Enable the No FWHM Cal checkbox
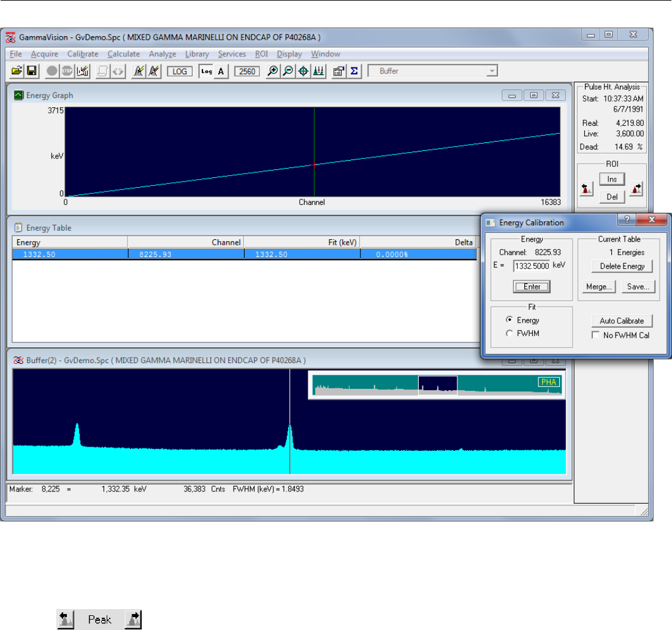Screen dimensions: 672x630 tap(595, 336)
